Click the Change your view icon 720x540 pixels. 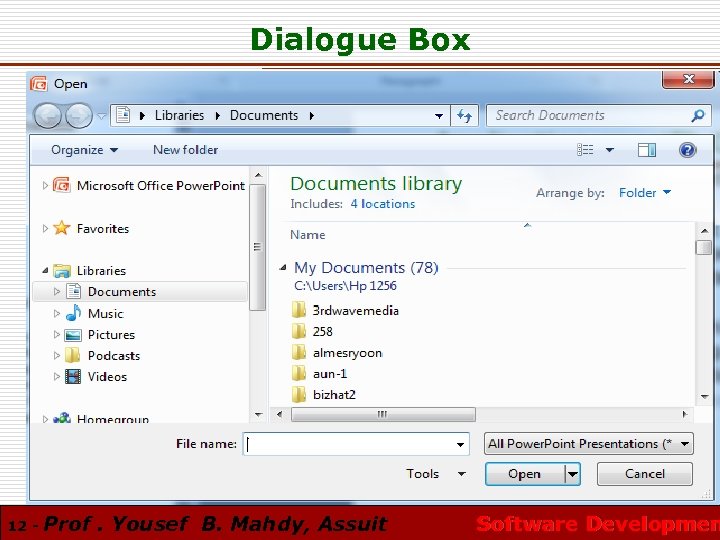pyautogui.click(x=585, y=150)
